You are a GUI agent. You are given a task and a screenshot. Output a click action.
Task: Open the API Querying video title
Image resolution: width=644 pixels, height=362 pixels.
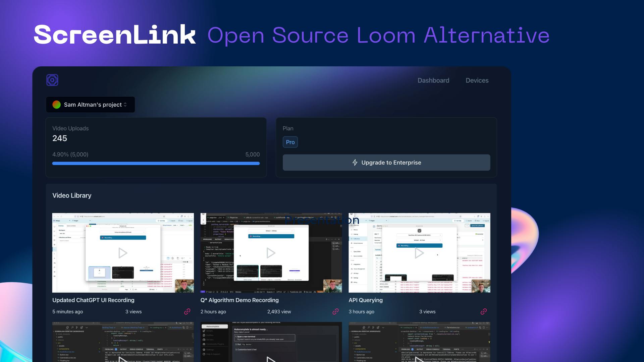tap(366, 300)
